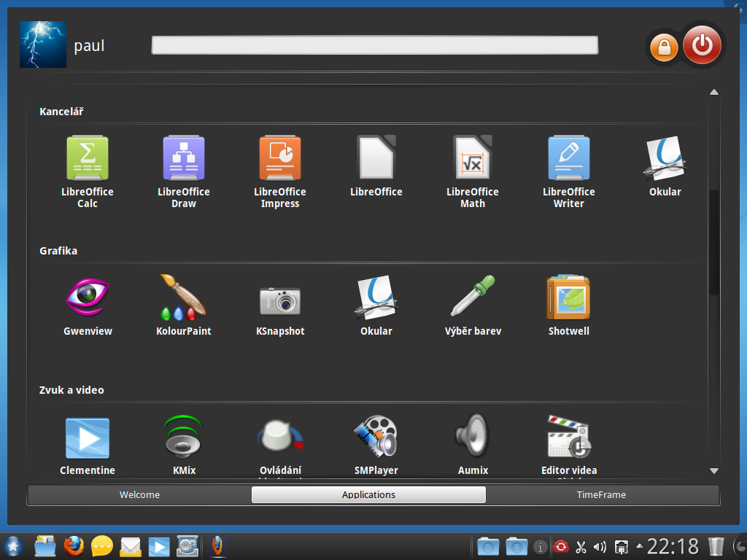Open the file manager from the panel
The image size is (747, 560).
click(45, 546)
